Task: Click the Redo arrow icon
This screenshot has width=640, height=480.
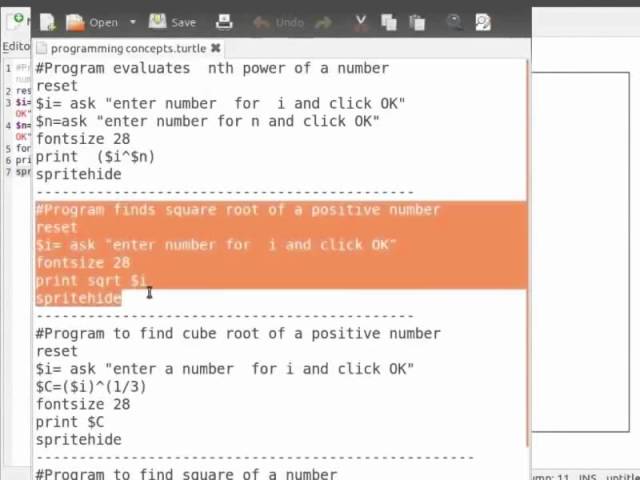Action: click(x=323, y=23)
